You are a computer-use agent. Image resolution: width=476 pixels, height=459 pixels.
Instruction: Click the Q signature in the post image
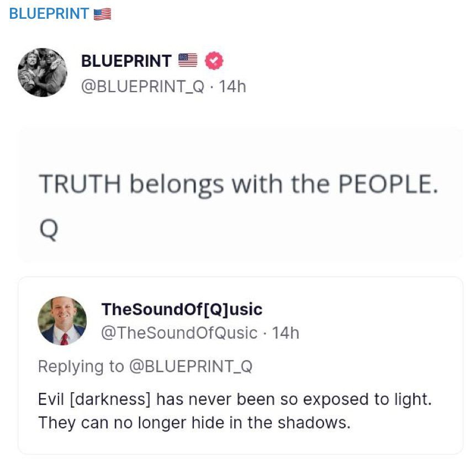pyautogui.click(x=49, y=231)
